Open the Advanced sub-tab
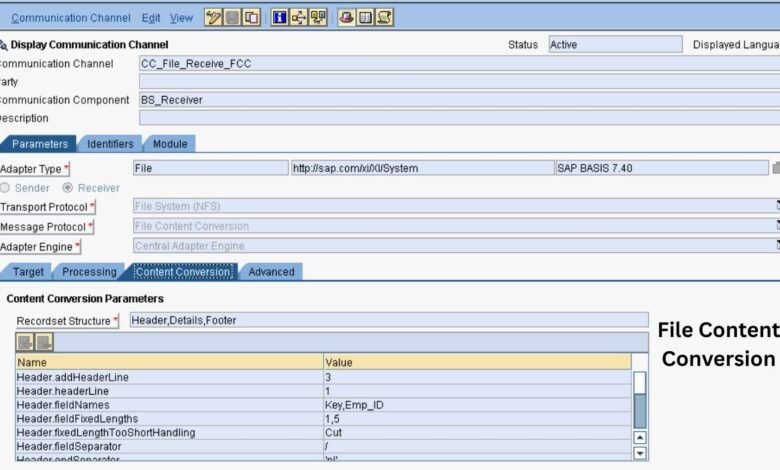The image size is (780, 470). pyautogui.click(x=272, y=272)
